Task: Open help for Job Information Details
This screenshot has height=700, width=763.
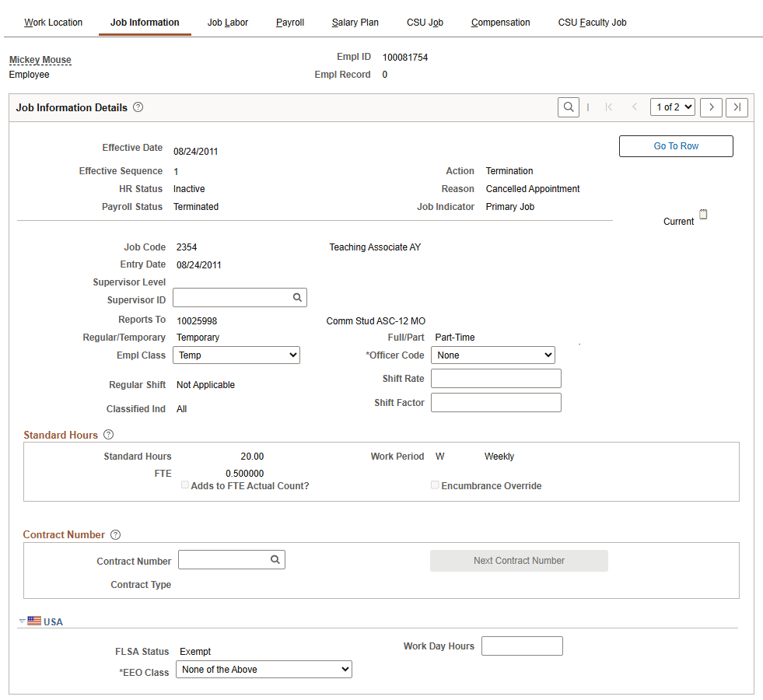Action: [x=138, y=108]
